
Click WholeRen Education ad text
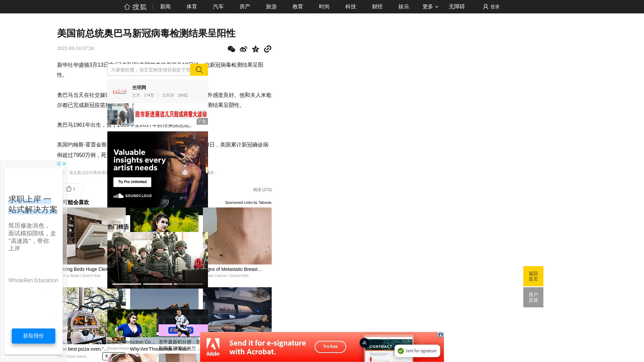pos(33,281)
